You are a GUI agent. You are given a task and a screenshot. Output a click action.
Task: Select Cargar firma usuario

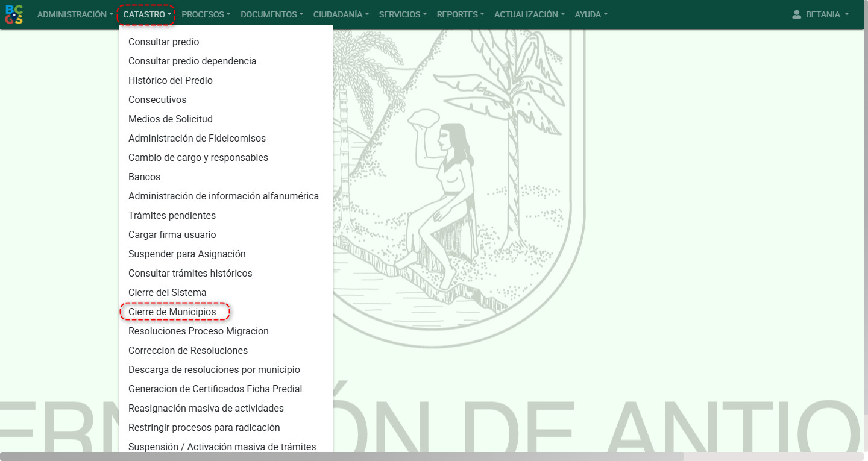[226, 234]
